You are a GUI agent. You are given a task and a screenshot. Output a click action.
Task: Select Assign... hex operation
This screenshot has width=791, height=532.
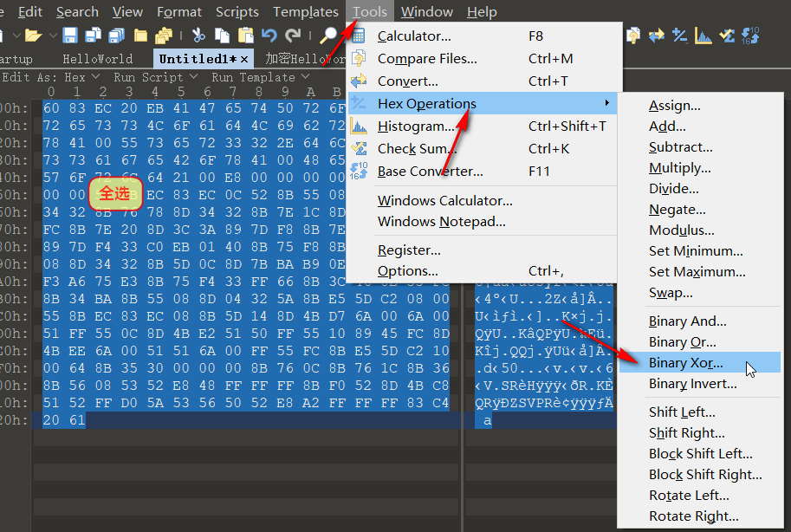700,106
